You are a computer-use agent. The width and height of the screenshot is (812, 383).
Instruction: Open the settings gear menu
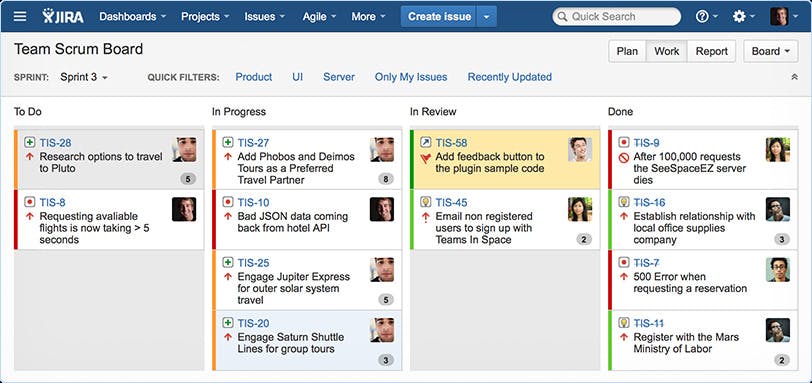(x=744, y=17)
